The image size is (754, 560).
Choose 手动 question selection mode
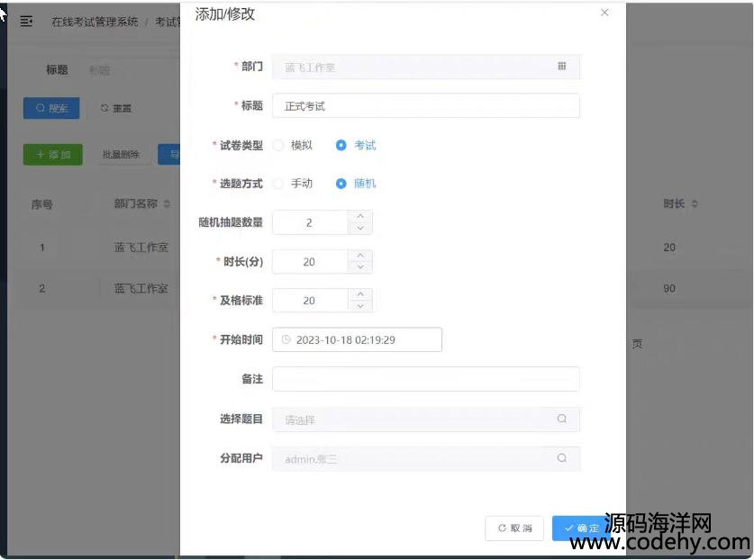click(278, 184)
